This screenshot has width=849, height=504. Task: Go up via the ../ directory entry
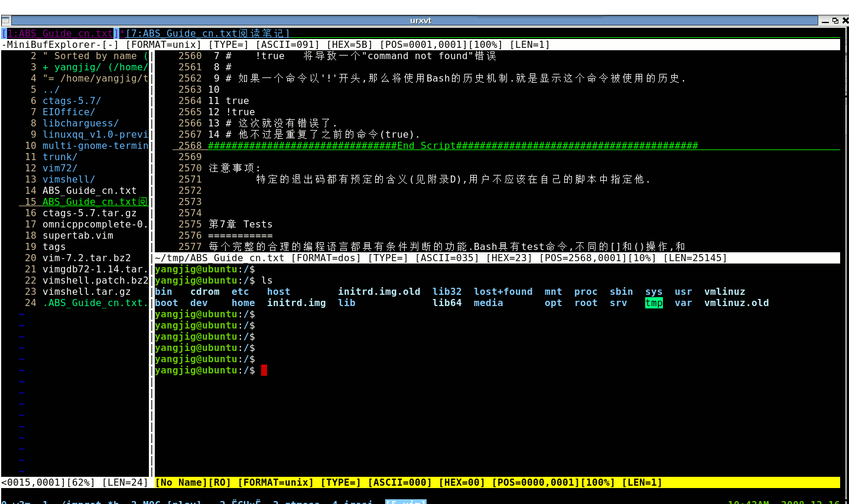51,89
